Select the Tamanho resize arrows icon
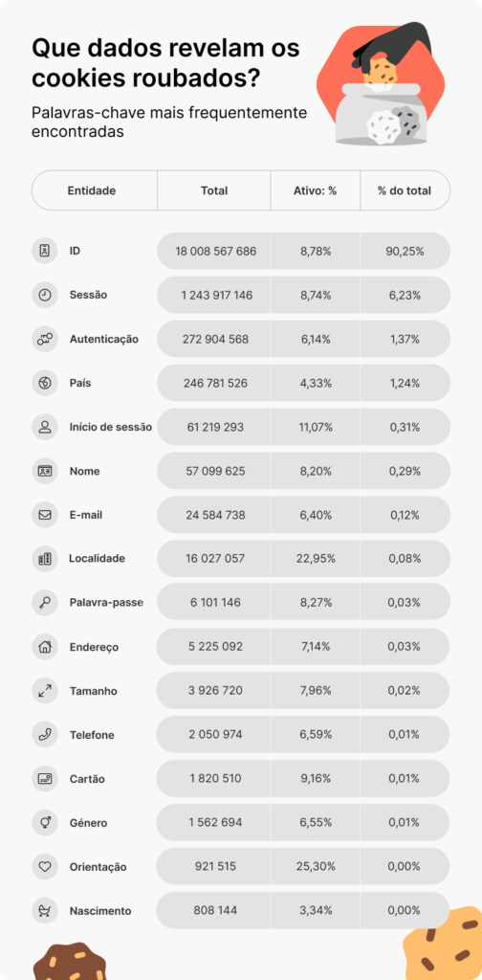Image resolution: width=482 pixels, height=980 pixels. (44, 691)
